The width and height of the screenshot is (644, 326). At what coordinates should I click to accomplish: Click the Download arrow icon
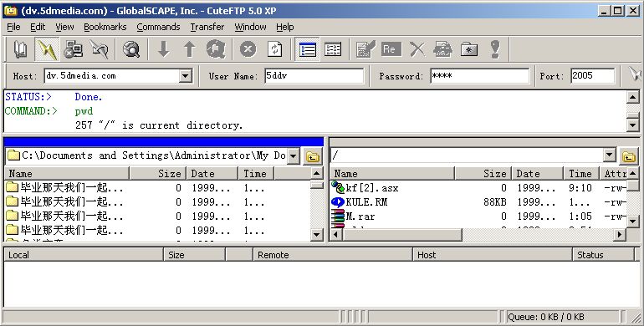(164, 49)
